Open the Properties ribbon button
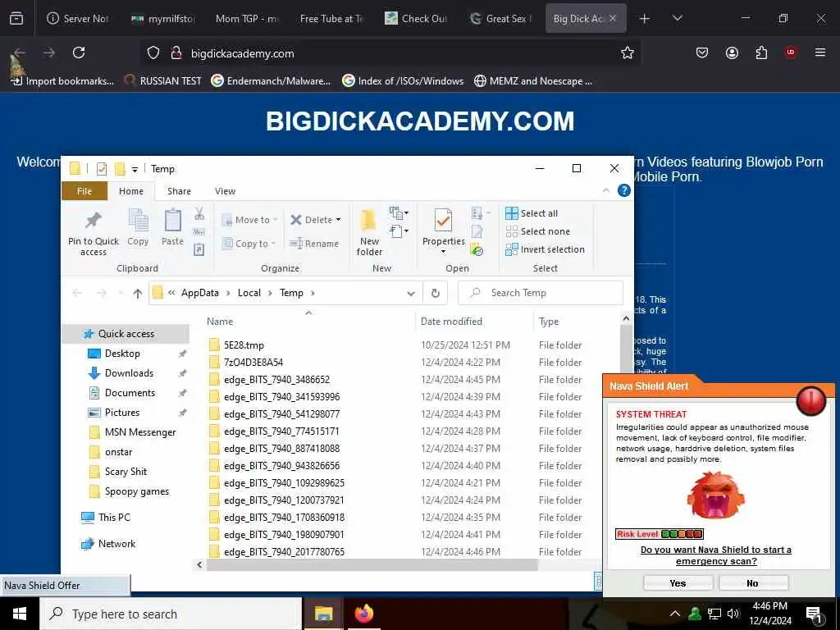Image resolution: width=840 pixels, height=630 pixels. (x=443, y=231)
